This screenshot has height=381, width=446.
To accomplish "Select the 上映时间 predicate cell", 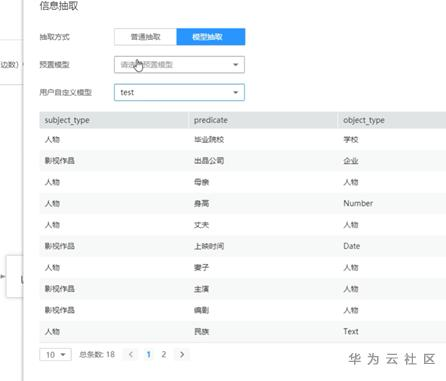I will (x=209, y=246).
